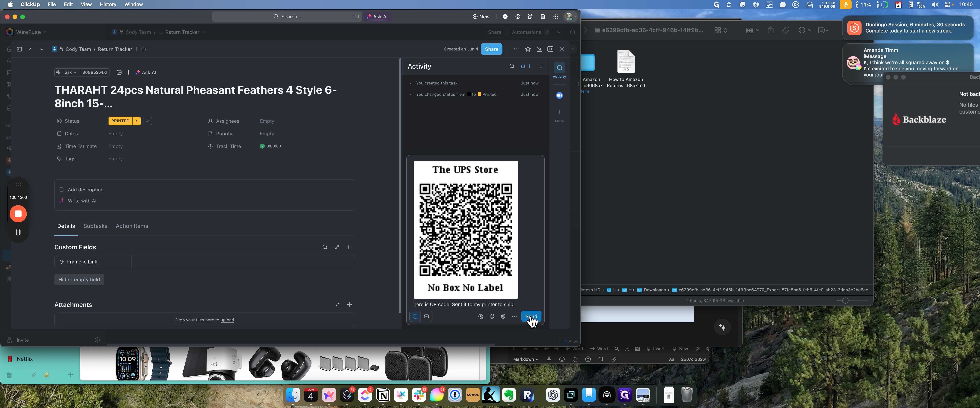The width and height of the screenshot is (980, 408).
Task: Click the ClickUp search bar
Action: [287, 16]
